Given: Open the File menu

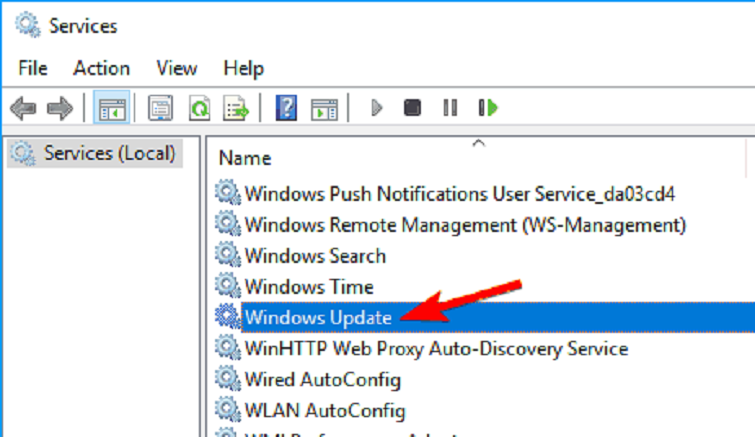Looking at the screenshot, I should (33, 68).
